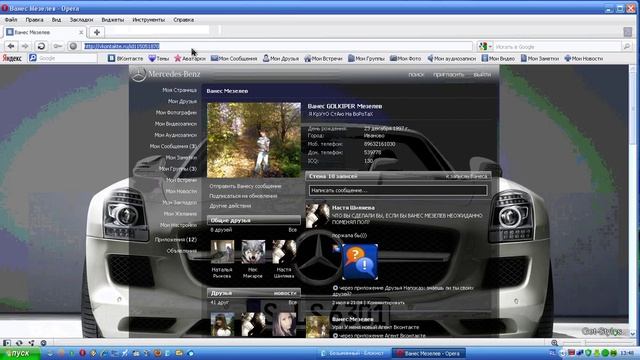The width and height of the screenshot is (640, 360).
Task: Open Мои Заметки bookmark in bookmarks bar
Action: pyautogui.click(x=540, y=58)
